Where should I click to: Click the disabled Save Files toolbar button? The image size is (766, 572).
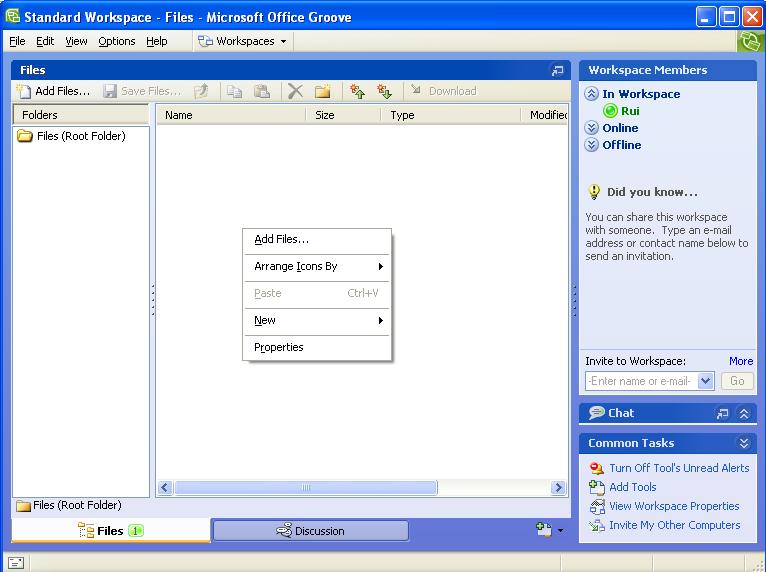point(142,91)
